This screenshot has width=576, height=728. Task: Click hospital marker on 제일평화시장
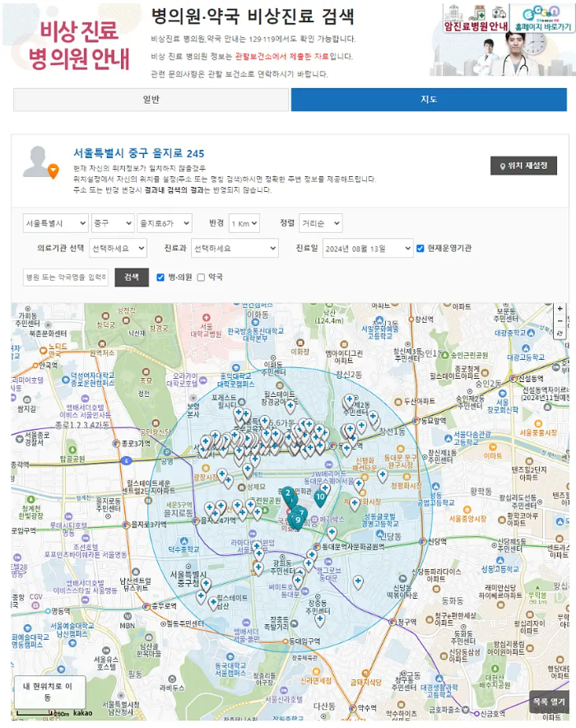tap(355, 504)
